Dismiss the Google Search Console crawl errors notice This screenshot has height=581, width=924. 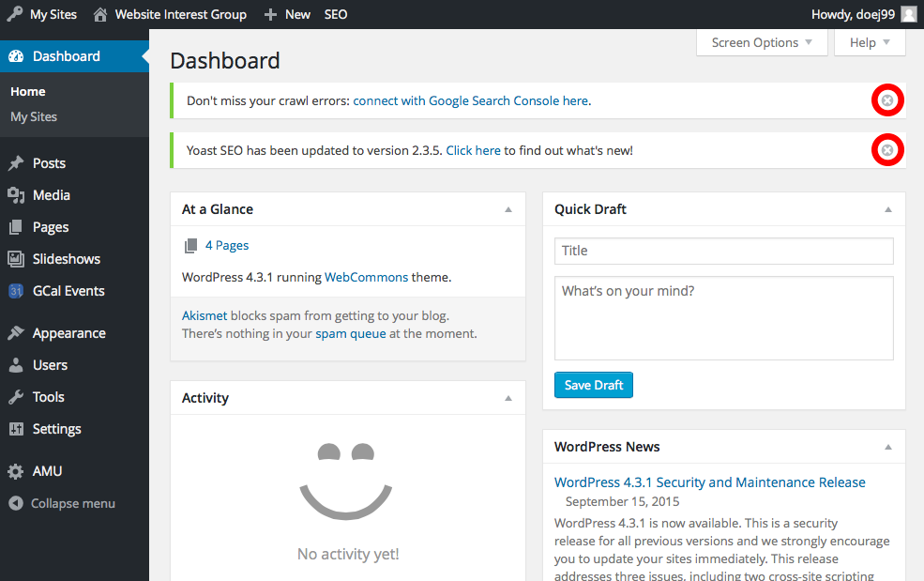[887, 100]
